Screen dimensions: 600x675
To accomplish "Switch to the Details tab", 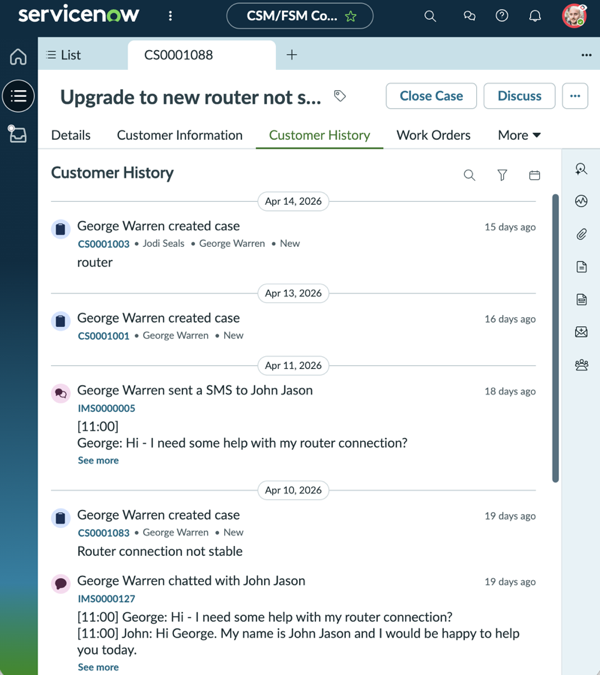I will 71,135.
